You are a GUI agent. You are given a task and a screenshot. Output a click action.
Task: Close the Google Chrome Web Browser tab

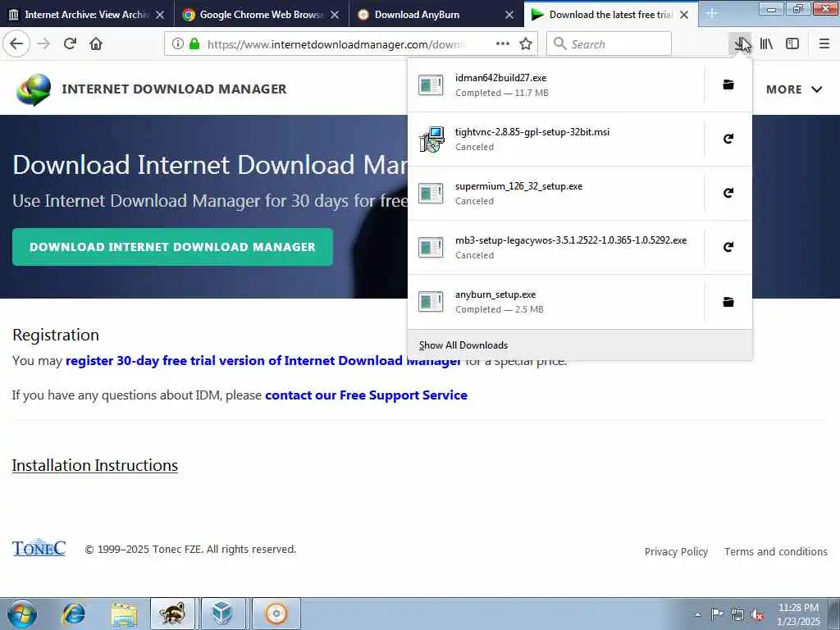coord(335,15)
